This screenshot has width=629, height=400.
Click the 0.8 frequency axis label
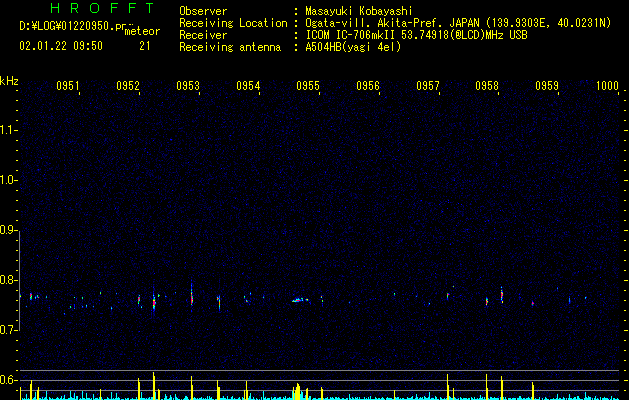tap(8, 280)
